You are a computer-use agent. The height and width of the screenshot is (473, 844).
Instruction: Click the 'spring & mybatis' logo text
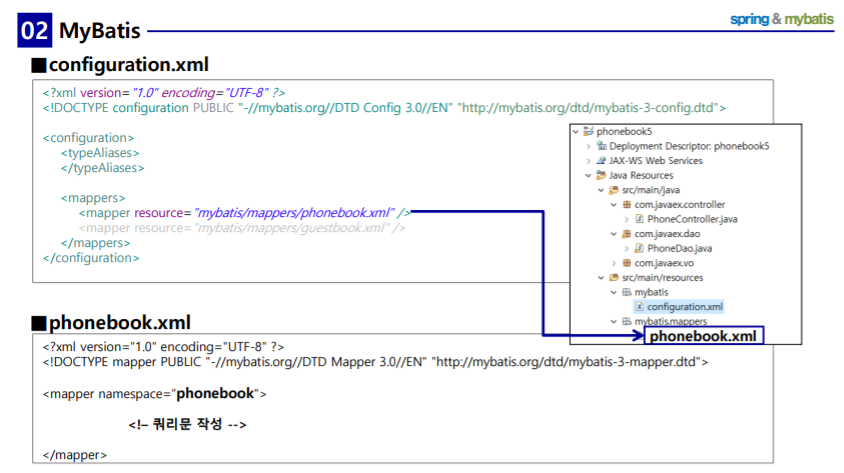tap(782, 19)
